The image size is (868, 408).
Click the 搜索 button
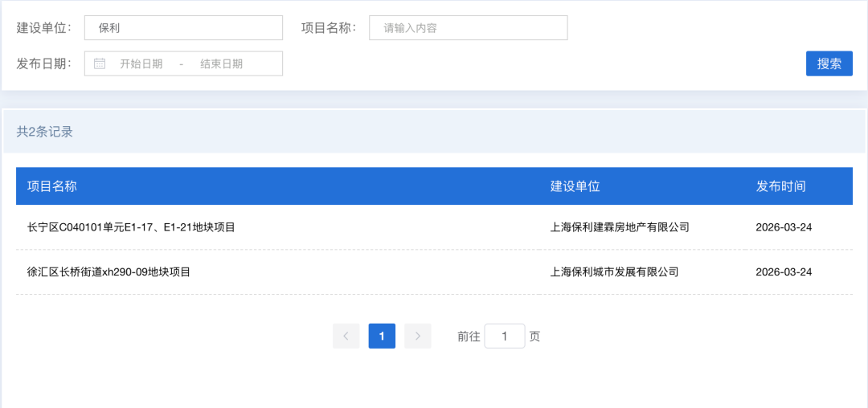coord(829,63)
